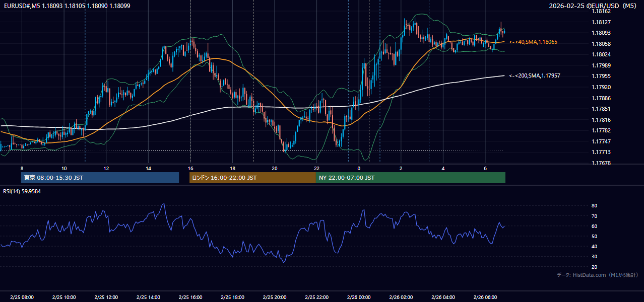The image size is (644, 302).
Task: Click the NY session bar 22:00-07:00 JST
Action: tap(411, 178)
